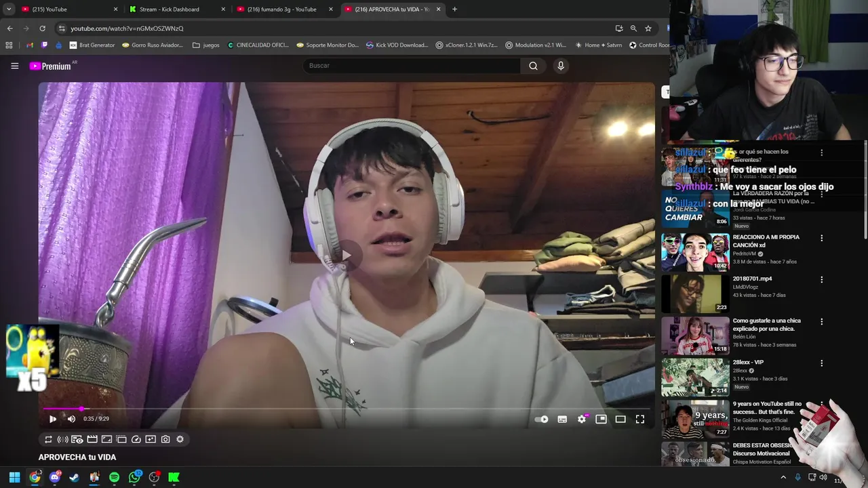Seek on the video progress bar
This screenshot has width=868, height=488.
click(x=347, y=409)
